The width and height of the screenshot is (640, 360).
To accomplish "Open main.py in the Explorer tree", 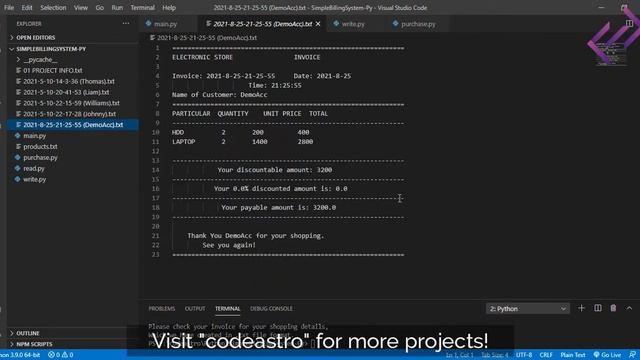I will [35, 136].
